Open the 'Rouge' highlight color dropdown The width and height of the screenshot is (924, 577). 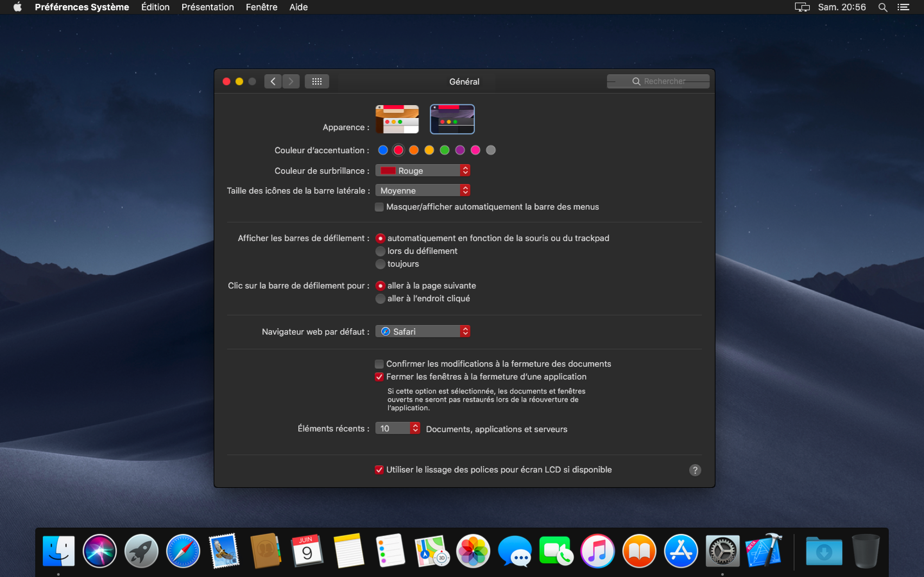[422, 171]
